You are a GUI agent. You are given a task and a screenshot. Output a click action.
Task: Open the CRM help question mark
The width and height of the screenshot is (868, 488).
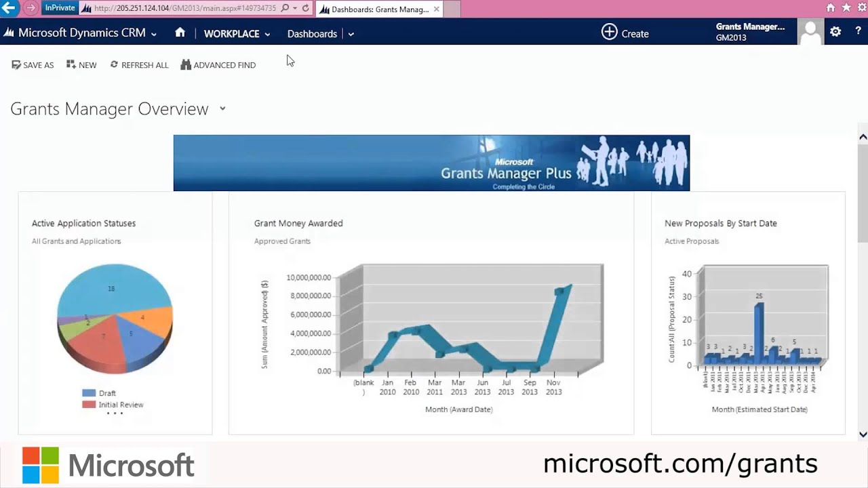click(858, 32)
